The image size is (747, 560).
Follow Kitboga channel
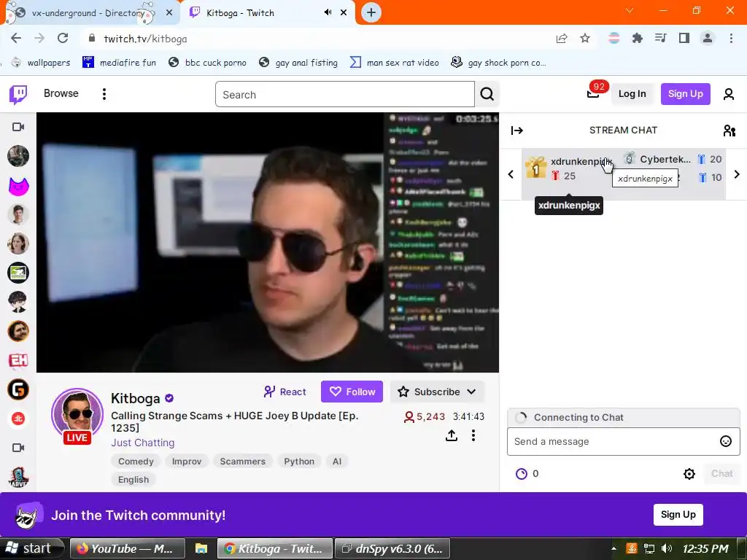pyautogui.click(x=352, y=392)
